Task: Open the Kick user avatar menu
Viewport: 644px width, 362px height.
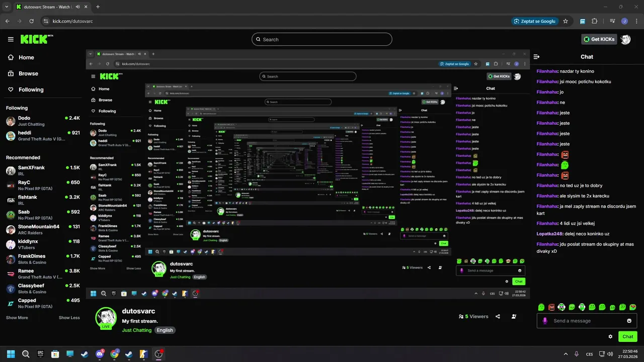Action: pos(625,39)
